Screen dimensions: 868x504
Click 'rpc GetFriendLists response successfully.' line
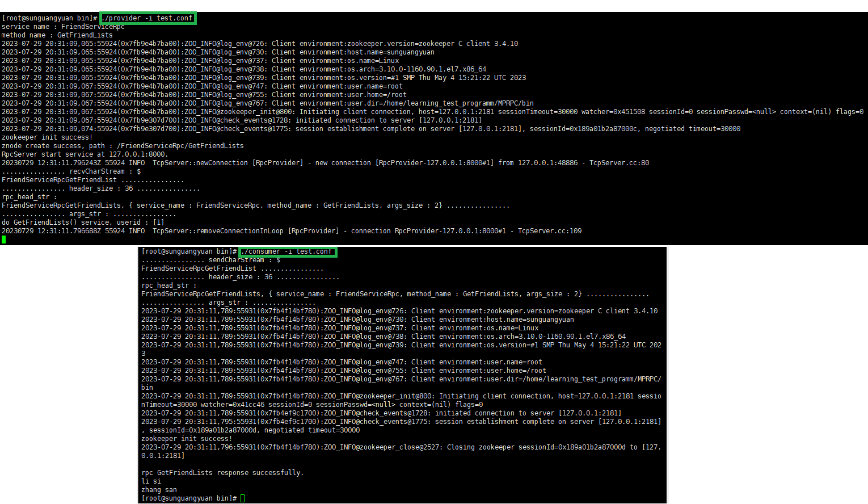pyautogui.click(x=222, y=473)
